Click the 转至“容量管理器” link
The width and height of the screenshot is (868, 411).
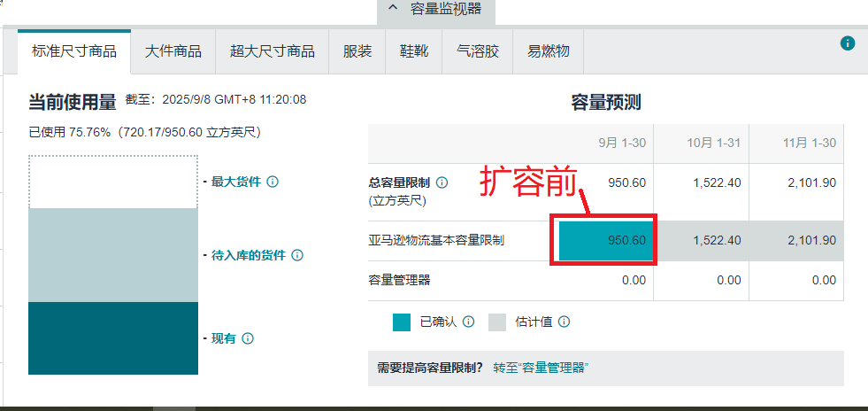click(x=541, y=368)
